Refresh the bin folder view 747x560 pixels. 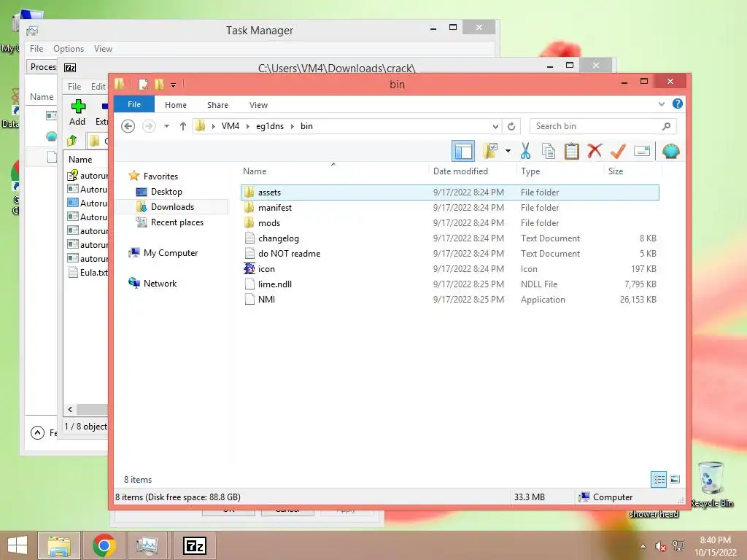pos(511,126)
